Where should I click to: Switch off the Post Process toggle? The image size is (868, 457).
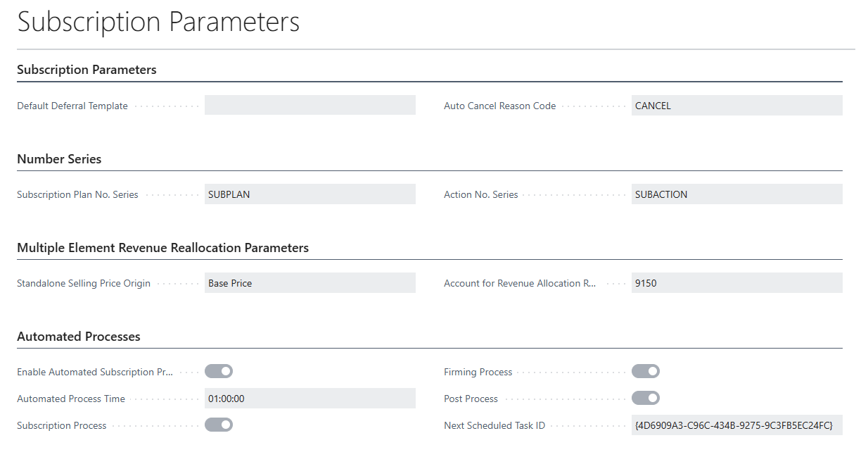coord(645,398)
